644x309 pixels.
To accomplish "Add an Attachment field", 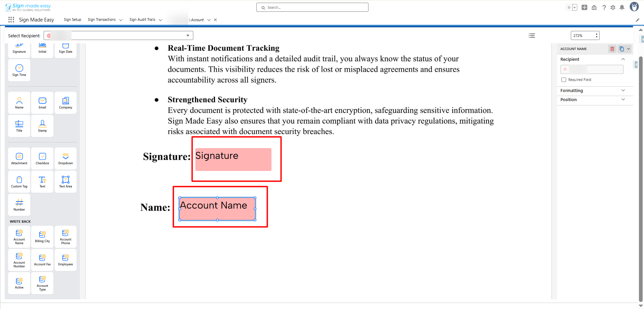I will 19,159.
